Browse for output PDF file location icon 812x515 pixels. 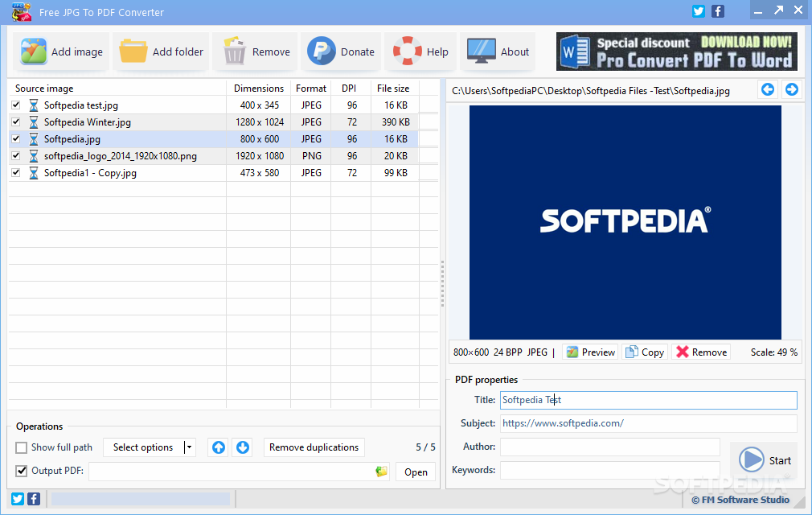click(x=382, y=472)
